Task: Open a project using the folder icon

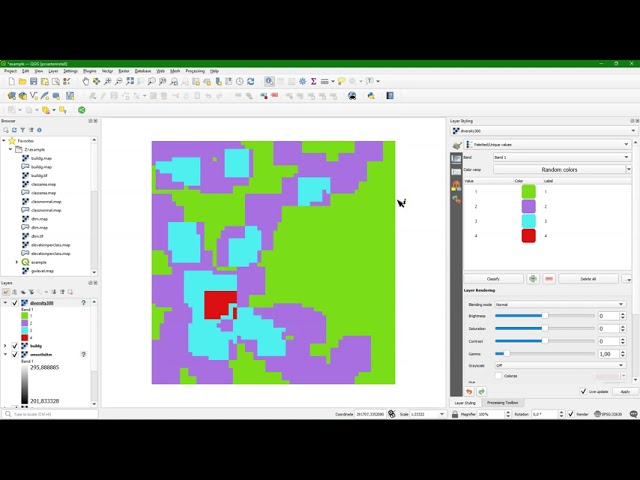Action: pos(22,81)
